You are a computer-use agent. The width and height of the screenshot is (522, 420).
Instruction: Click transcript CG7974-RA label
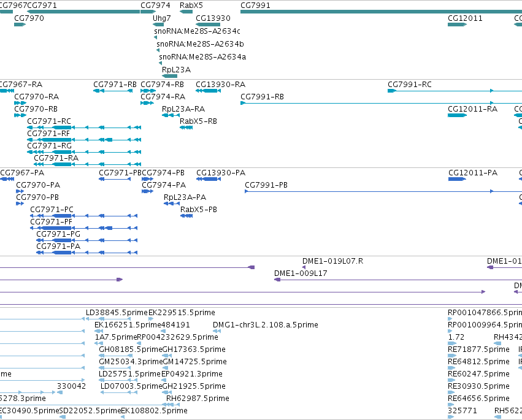tap(163, 97)
